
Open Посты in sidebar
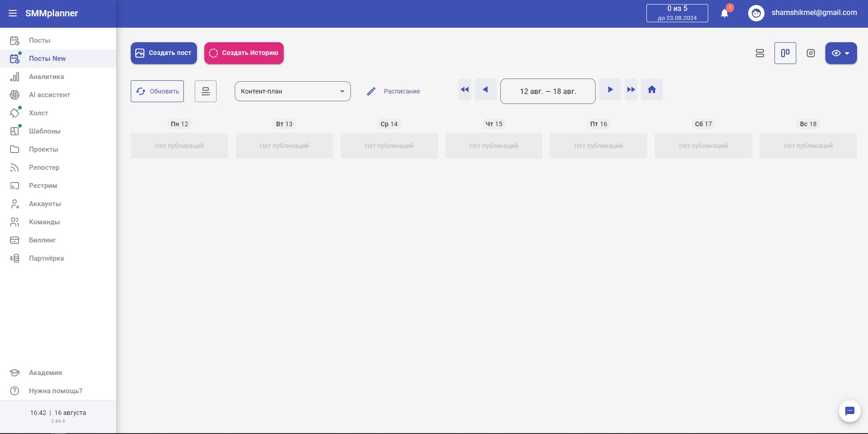click(x=58, y=40)
